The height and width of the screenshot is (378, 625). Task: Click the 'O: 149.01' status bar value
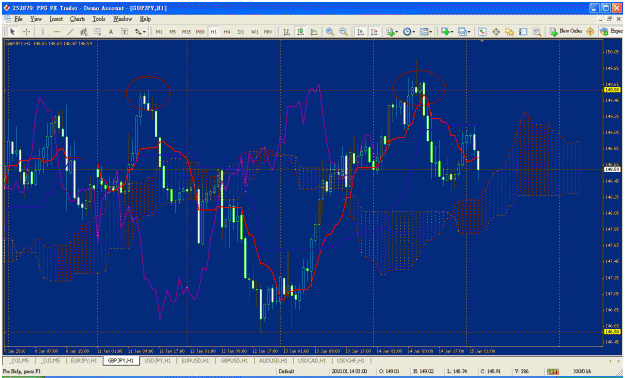click(388, 372)
